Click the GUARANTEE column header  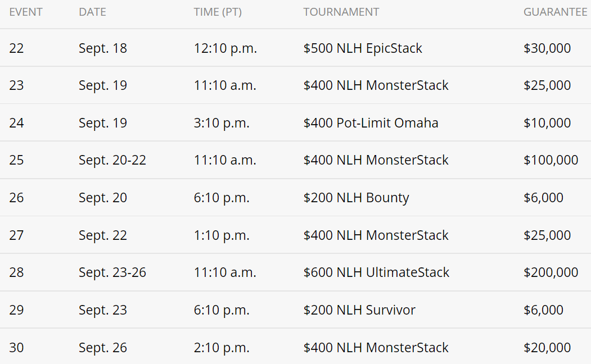pos(555,12)
